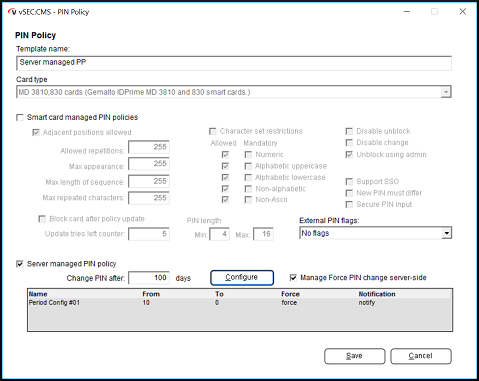The height and width of the screenshot is (381, 479).
Task: Click the To column header
Action: click(x=219, y=294)
